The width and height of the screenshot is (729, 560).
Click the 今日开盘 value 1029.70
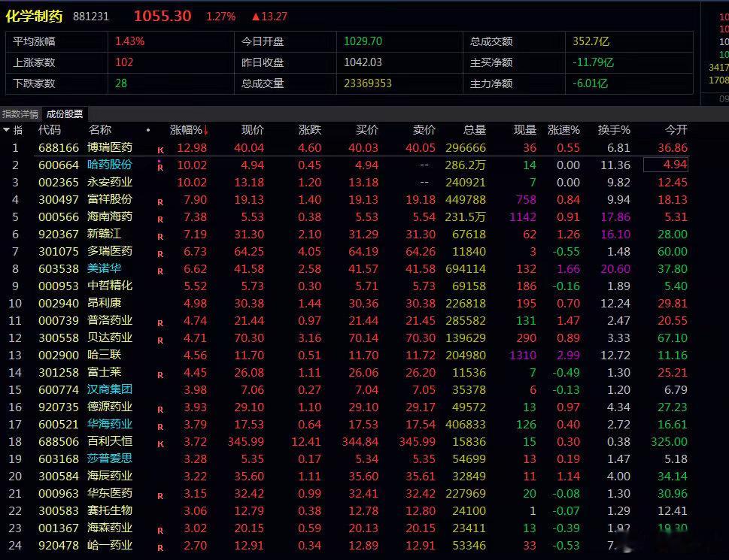[x=363, y=41]
